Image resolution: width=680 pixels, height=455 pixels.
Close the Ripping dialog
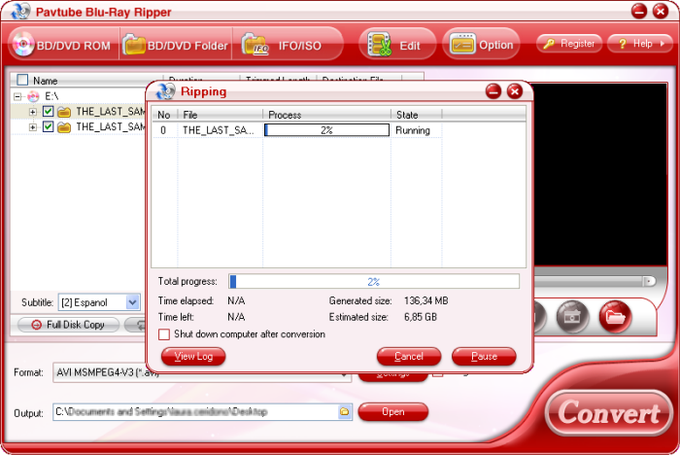click(x=515, y=92)
